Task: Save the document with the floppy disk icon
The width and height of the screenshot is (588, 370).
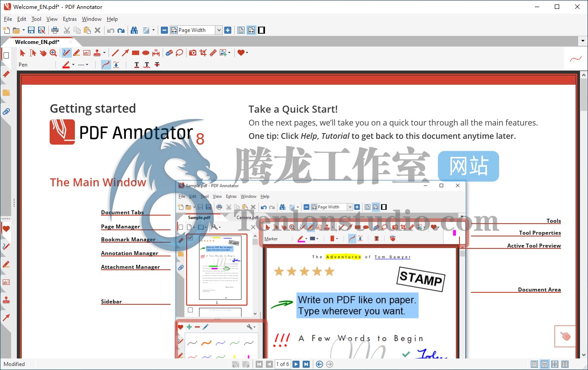Action: (x=31, y=30)
